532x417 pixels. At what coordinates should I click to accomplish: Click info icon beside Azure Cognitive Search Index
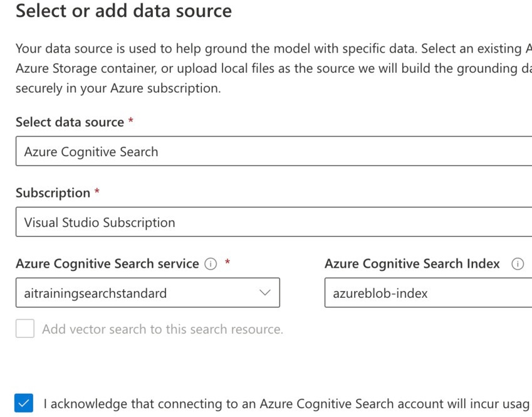pyautogui.click(x=518, y=264)
